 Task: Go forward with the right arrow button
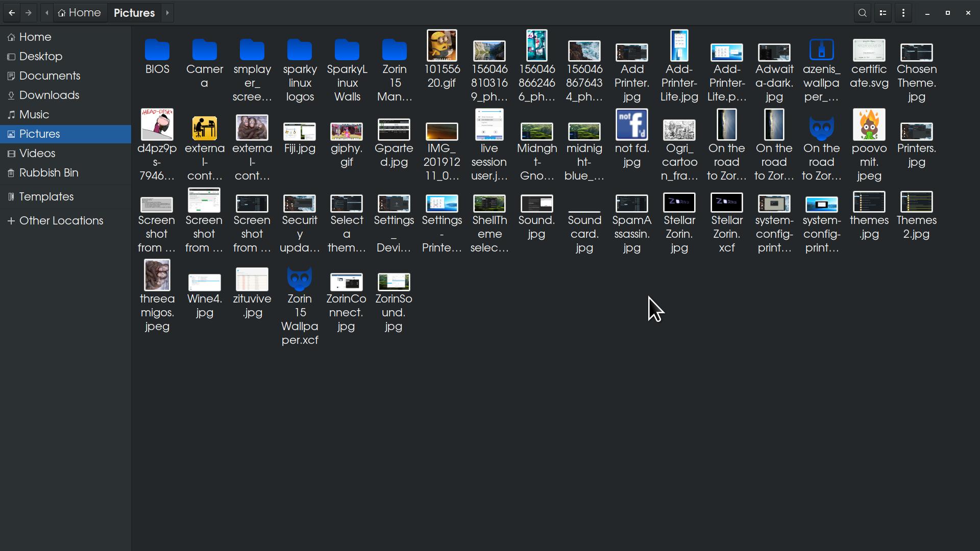coord(29,13)
